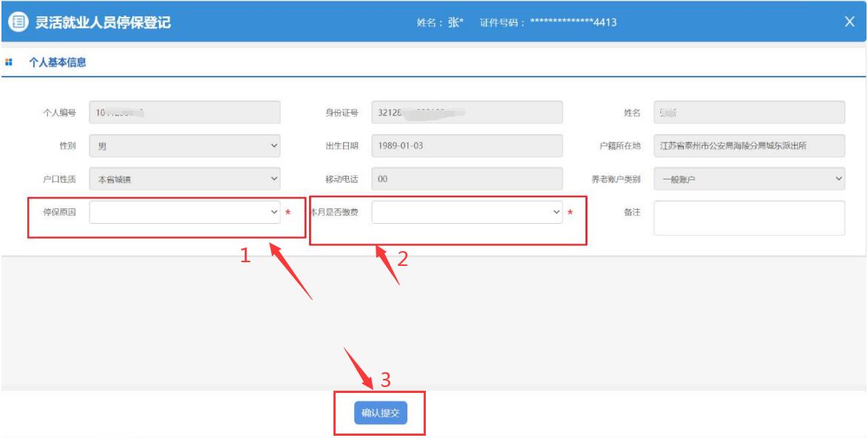Click the grid icon next to 个人基本信息

pos(9,63)
